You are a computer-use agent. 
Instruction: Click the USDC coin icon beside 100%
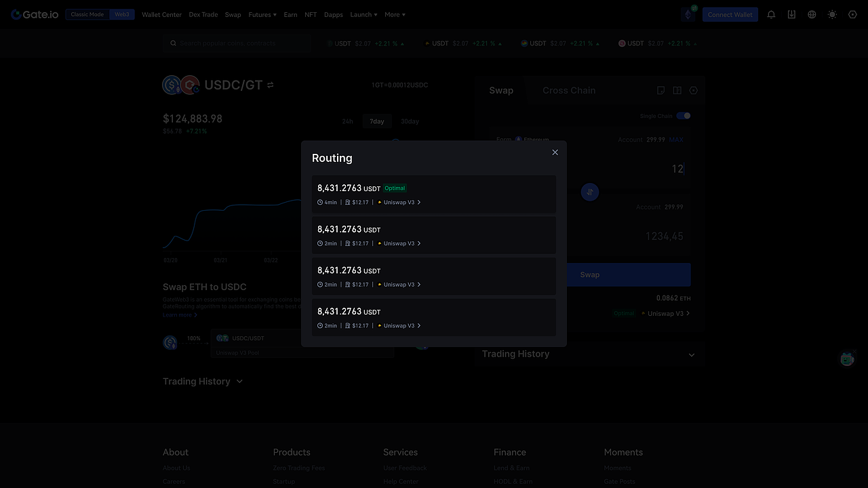click(x=170, y=343)
